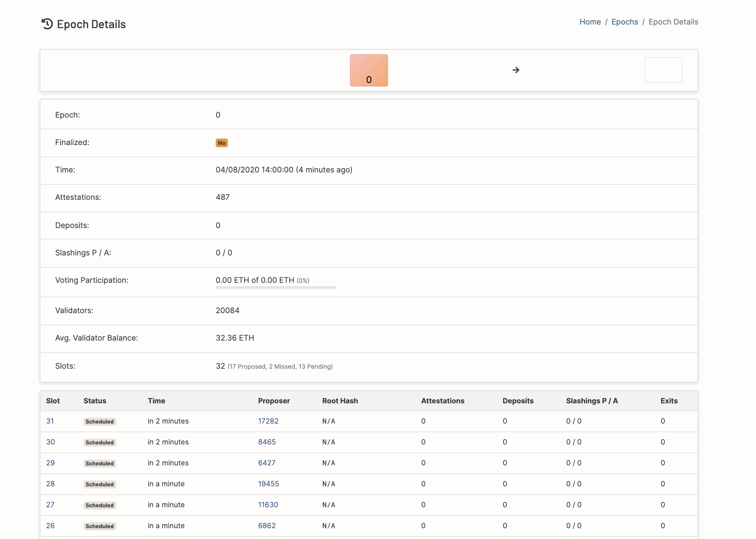The height and width of the screenshot is (539, 756).
Task: View proposer 19455
Action: click(x=269, y=484)
